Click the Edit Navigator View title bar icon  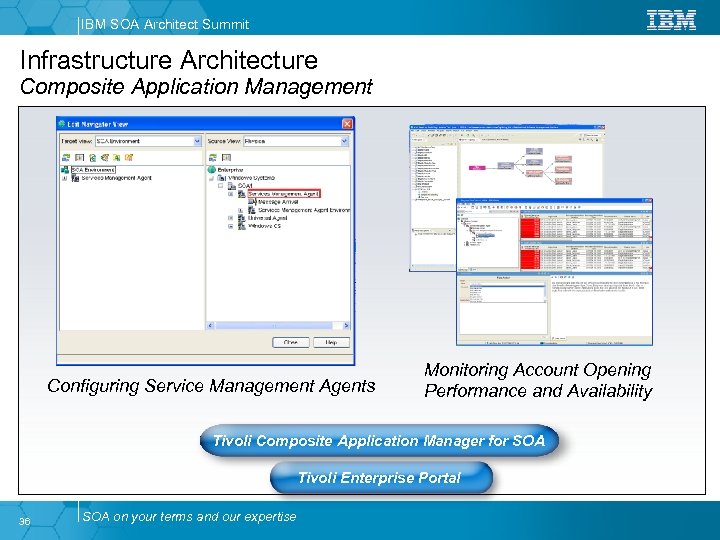[x=62, y=124]
